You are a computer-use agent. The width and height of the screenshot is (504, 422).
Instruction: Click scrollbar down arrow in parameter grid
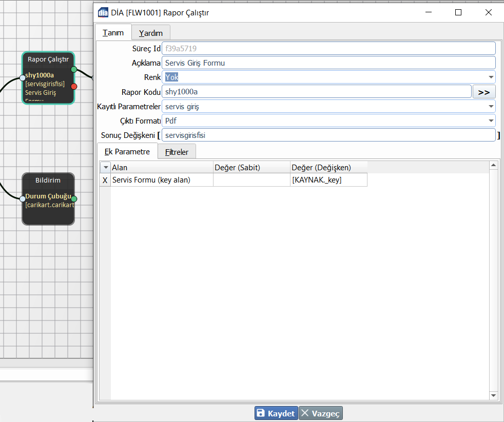coord(494,395)
